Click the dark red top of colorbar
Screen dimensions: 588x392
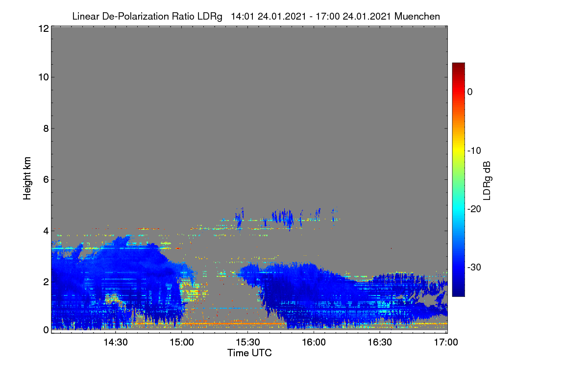458,66
